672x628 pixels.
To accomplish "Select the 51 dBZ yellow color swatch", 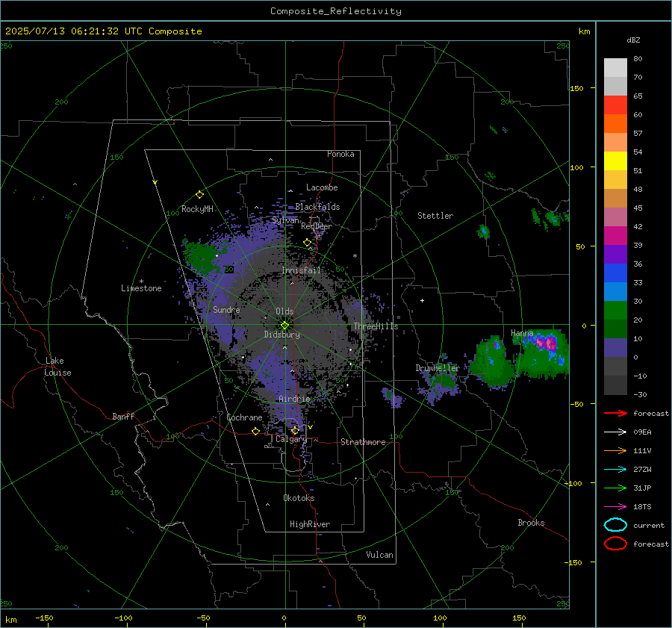I will tap(615, 161).
